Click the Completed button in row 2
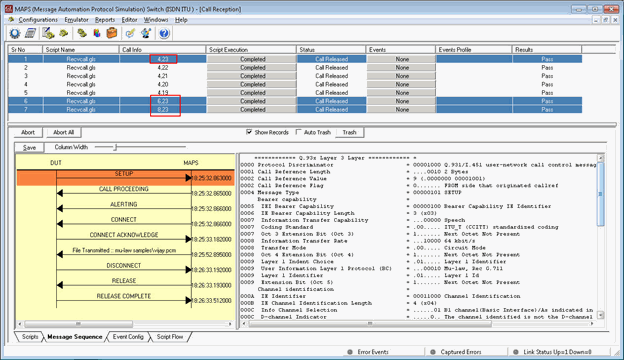 tap(252, 68)
